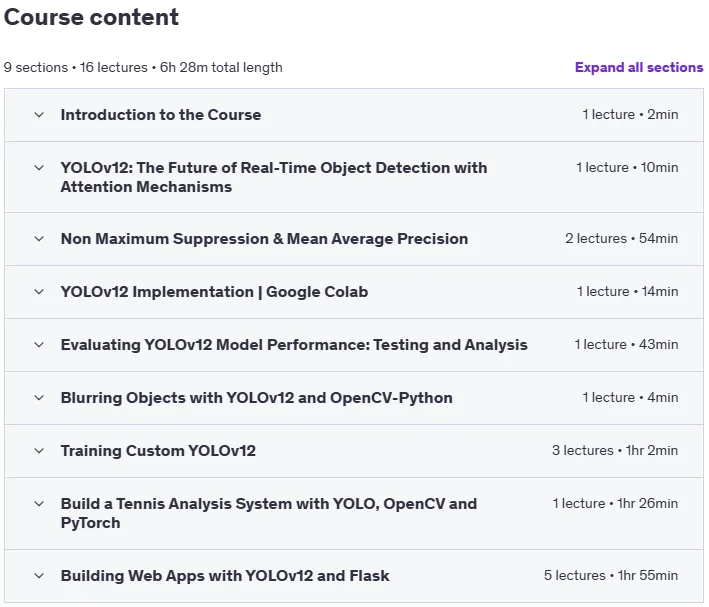The image size is (709, 607).
Task: Click the Blurring Objects with YOLOv12 title
Action: 257,398
